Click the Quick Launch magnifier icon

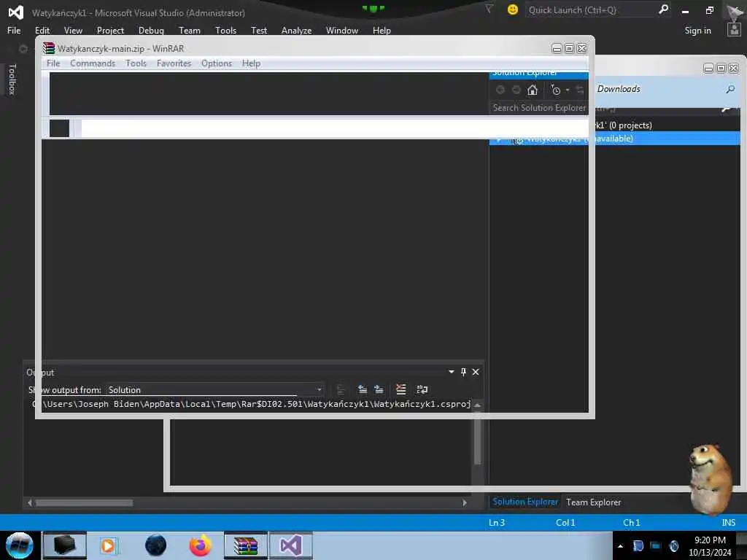point(663,9)
